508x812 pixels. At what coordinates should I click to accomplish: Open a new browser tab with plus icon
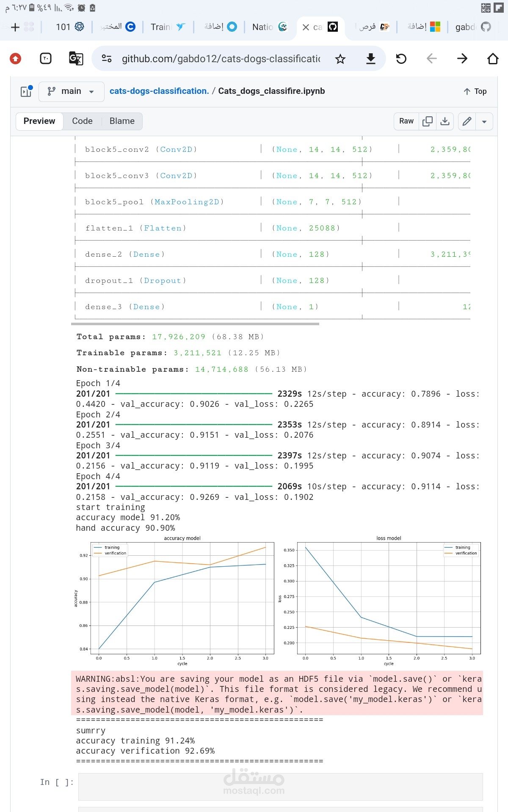pos(15,27)
